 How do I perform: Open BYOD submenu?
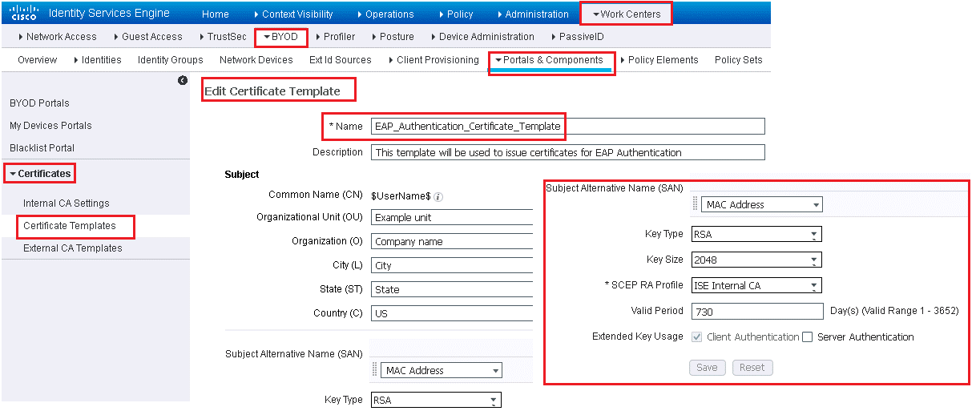pyautogui.click(x=281, y=37)
